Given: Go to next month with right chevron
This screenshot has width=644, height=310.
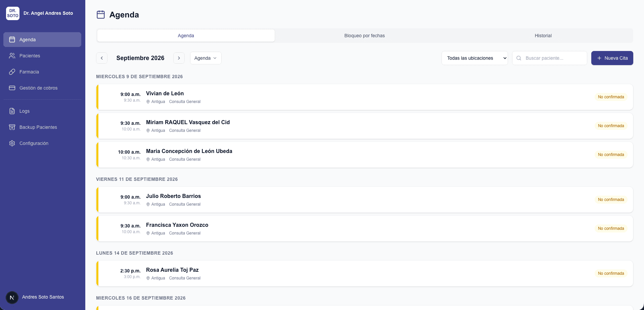Looking at the screenshot, I should pyautogui.click(x=179, y=58).
